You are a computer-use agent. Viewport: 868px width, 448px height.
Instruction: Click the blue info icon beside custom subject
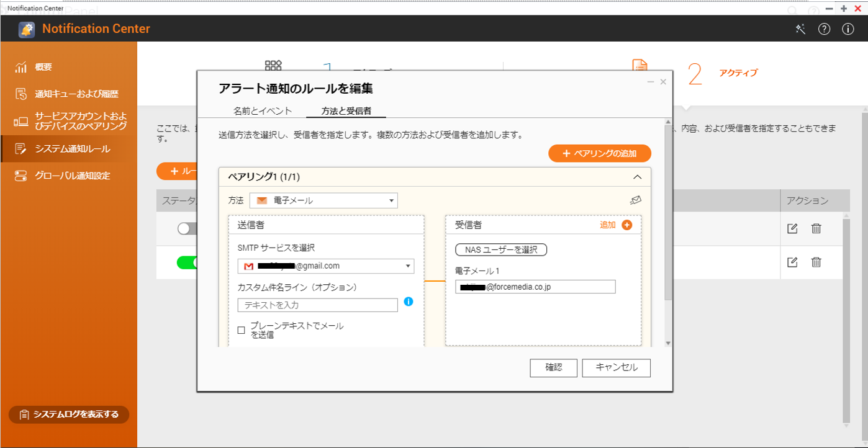point(408,302)
